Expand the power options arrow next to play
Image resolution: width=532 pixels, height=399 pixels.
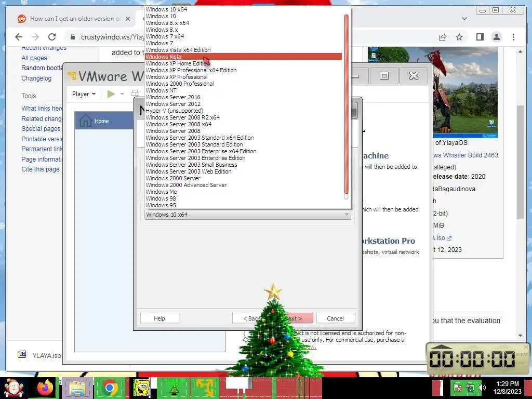coord(122,94)
